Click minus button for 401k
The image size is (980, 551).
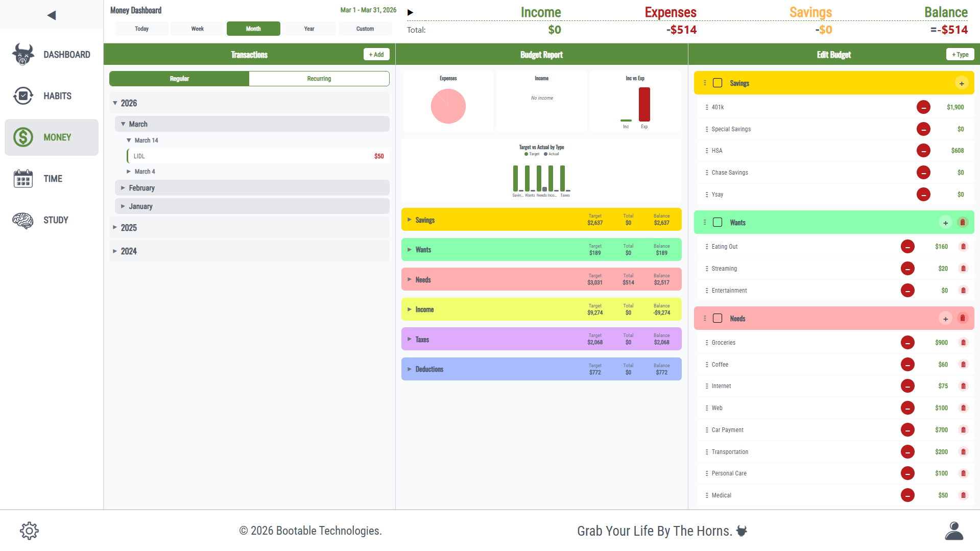tap(923, 107)
